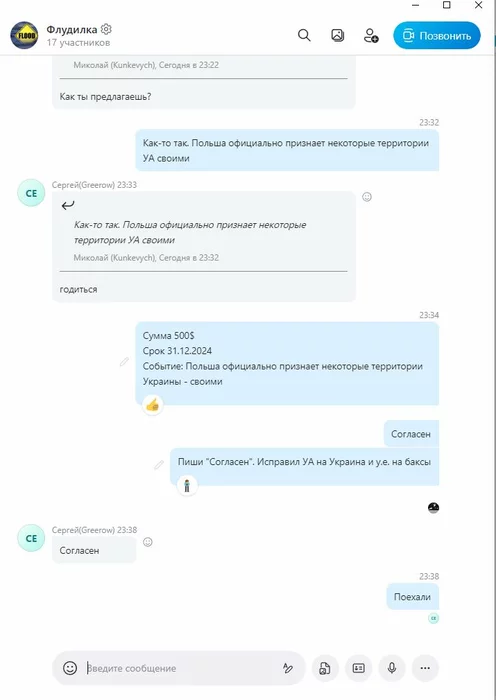Add reaction to Сергей's Согласен message
496x700 pixels.
[148, 542]
